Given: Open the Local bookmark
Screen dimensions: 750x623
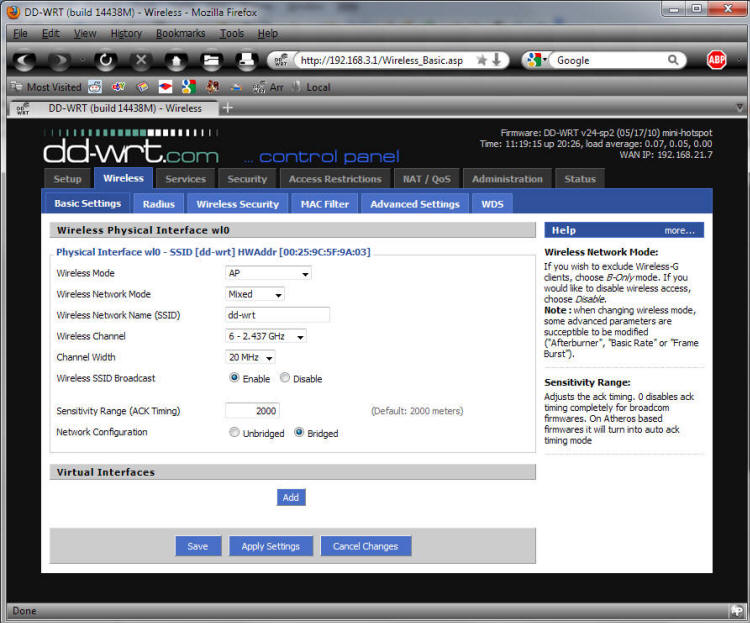Looking at the screenshot, I should click(x=311, y=87).
